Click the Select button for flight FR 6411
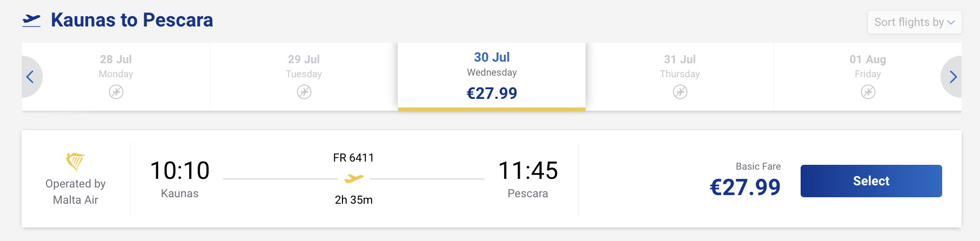 coord(871,181)
